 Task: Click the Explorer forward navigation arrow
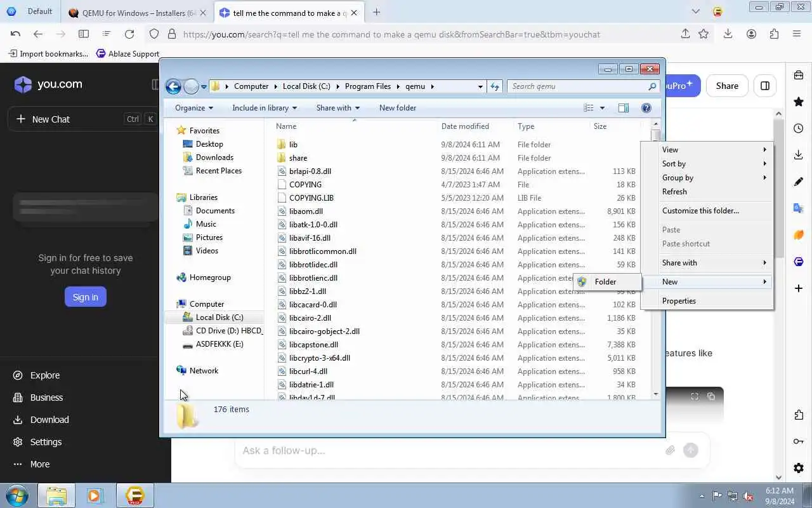pos(191,86)
